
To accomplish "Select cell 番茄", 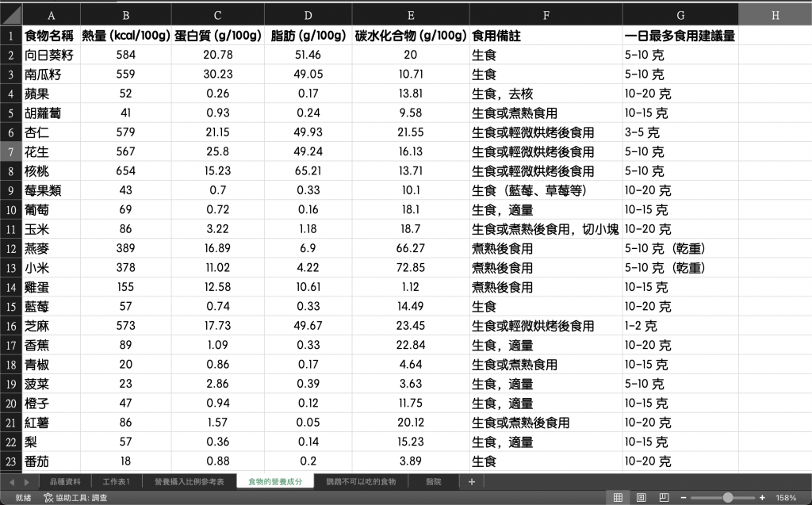I will pyautogui.click(x=52, y=461).
